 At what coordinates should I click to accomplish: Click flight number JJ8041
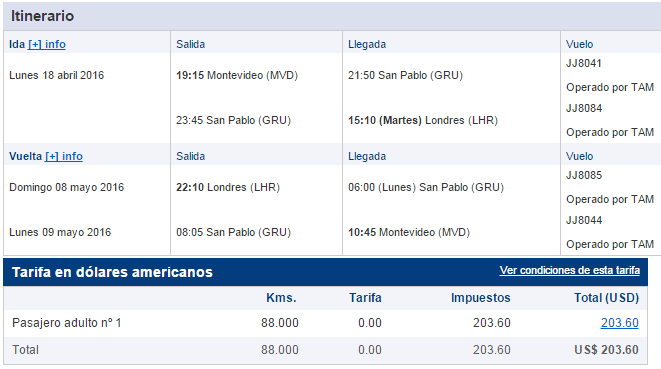coord(583,63)
